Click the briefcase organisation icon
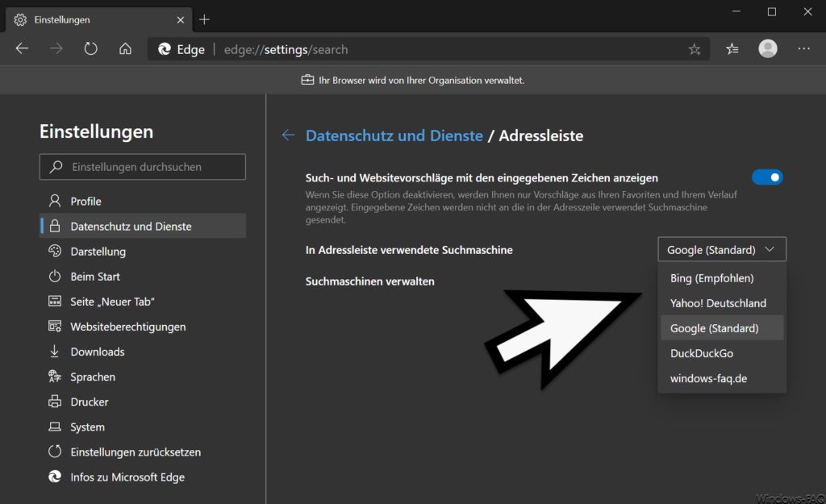826x504 pixels. (x=307, y=80)
